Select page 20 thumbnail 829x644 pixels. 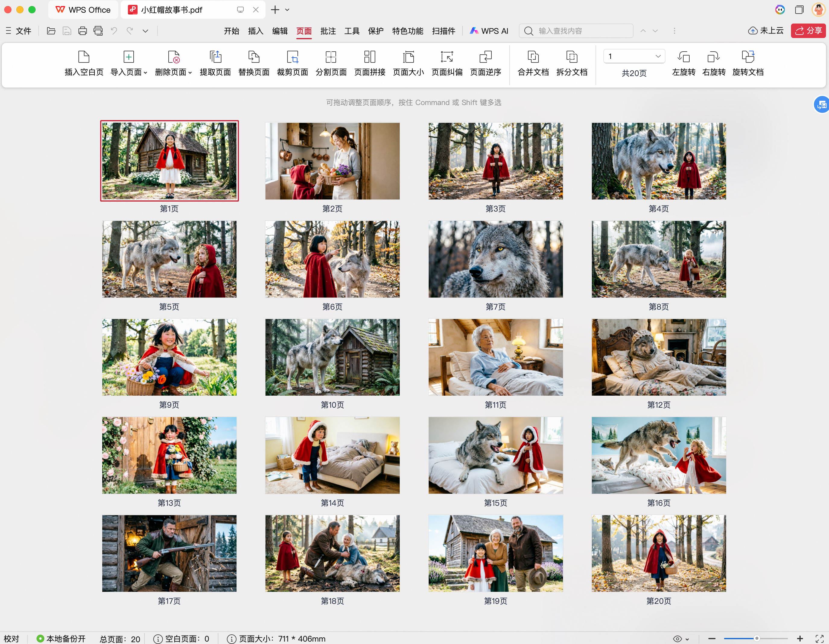[x=659, y=553]
